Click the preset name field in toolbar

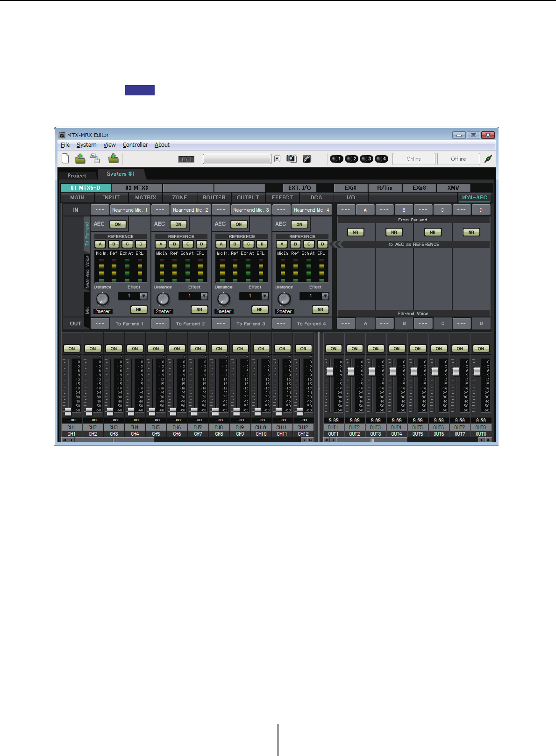[x=237, y=159]
